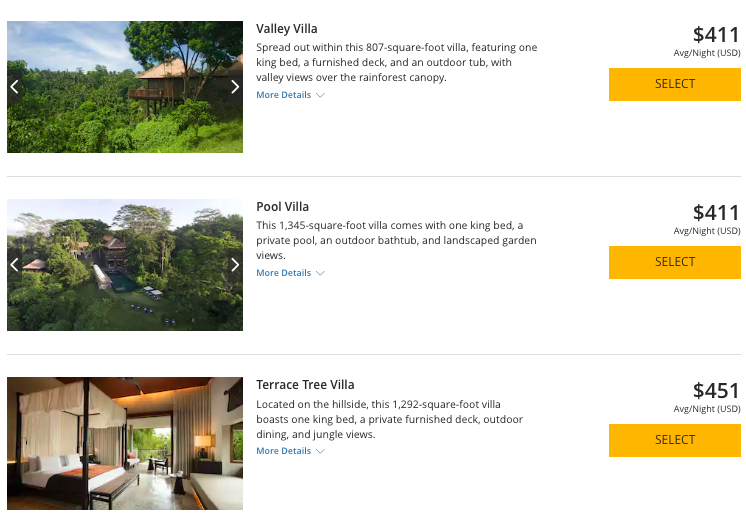
Task: Show previous photo of Valley Villa
Action: [x=15, y=87]
